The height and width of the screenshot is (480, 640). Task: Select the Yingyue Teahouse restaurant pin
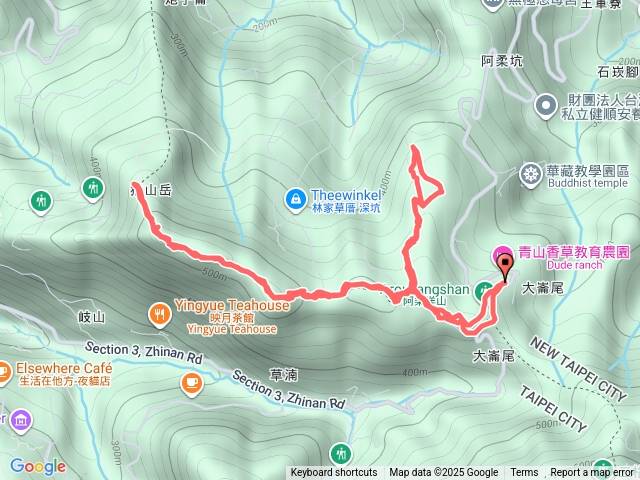click(x=160, y=315)
